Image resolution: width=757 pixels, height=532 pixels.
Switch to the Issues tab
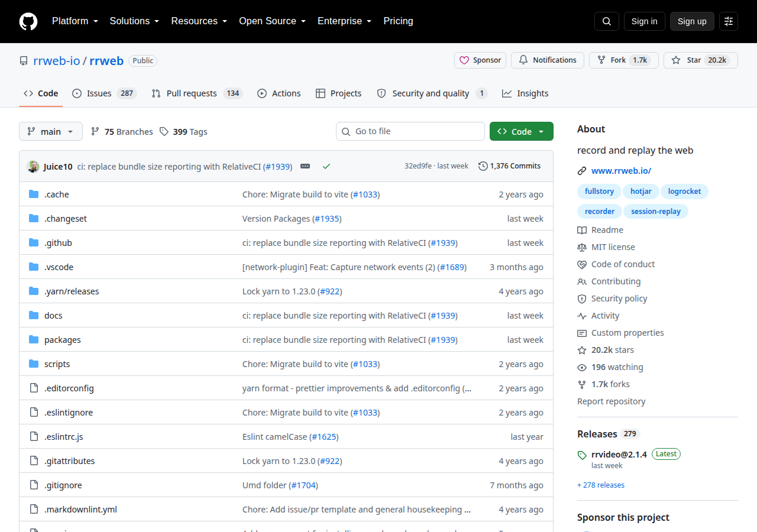(105, 93)
